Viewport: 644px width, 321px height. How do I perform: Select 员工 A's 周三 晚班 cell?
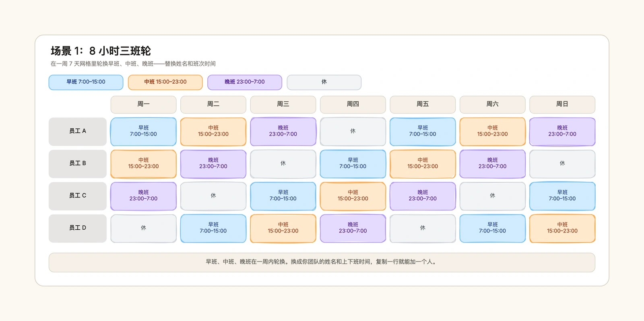pos(283,131)
